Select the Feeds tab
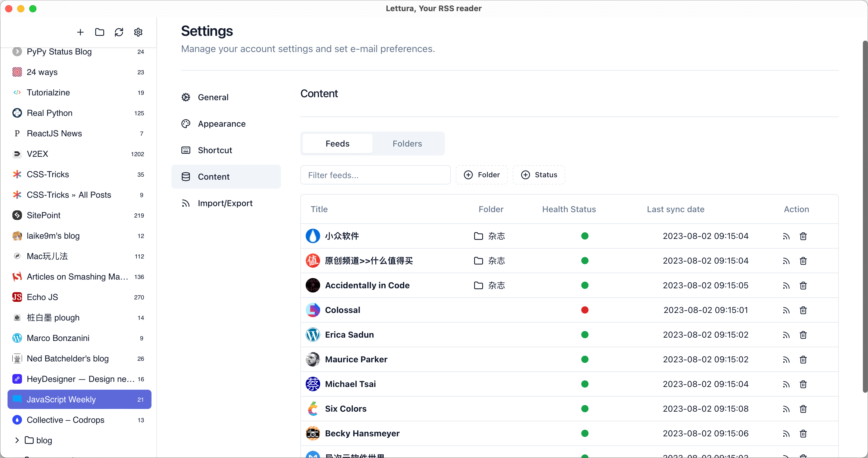The width and height of the screenshot is (868, 458). 337,144
